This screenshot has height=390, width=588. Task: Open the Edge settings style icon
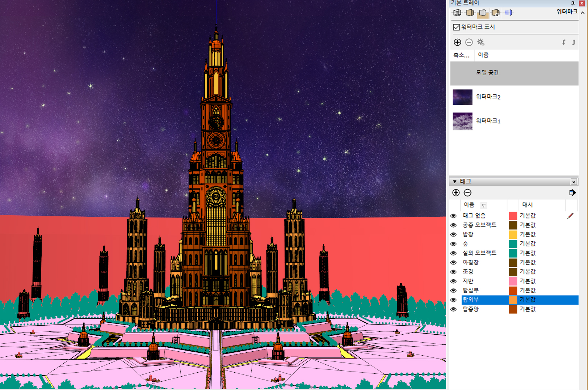click(457, 13)
